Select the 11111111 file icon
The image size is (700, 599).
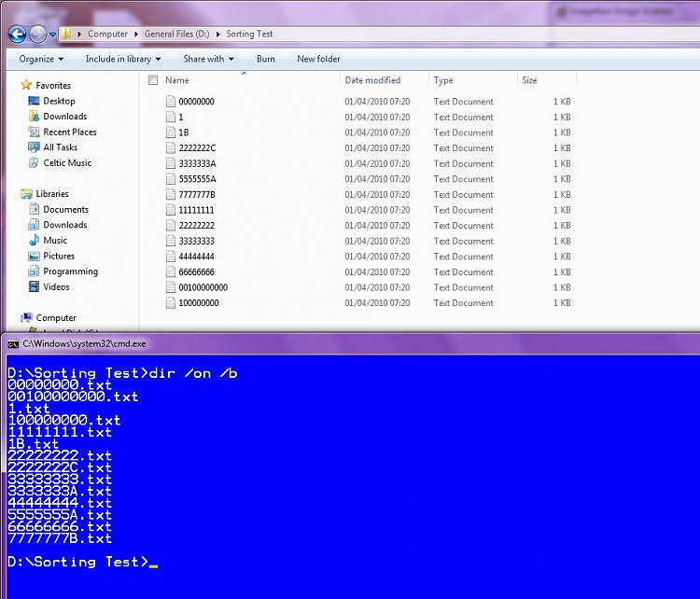(x=171, y=210)
